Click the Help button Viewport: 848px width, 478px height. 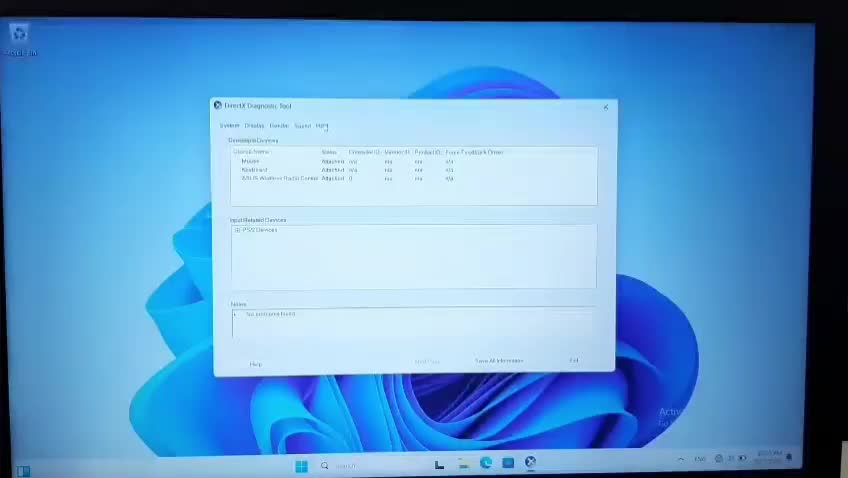tap(256, 364)
